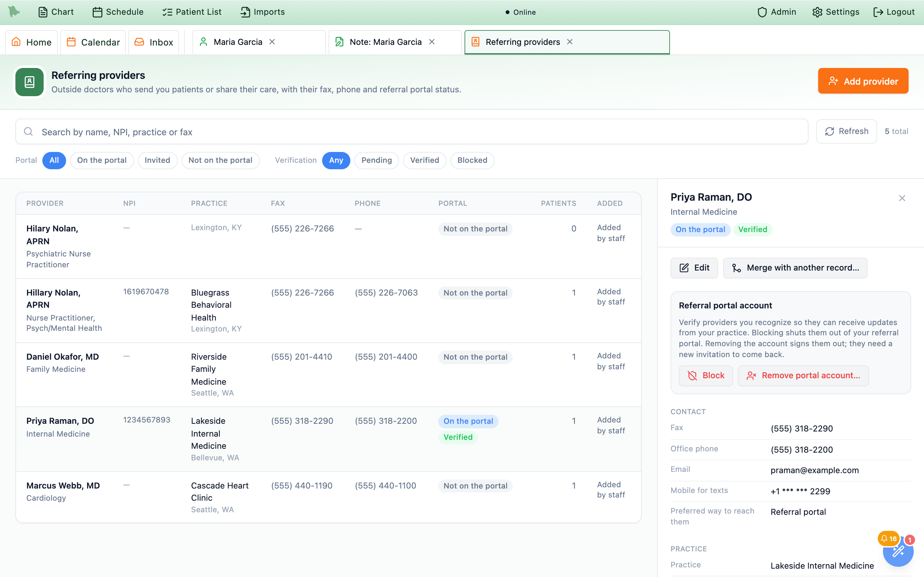Click the Add provider button
The image size is (924, 577).
pyautogui.click(x=863, y=81)
